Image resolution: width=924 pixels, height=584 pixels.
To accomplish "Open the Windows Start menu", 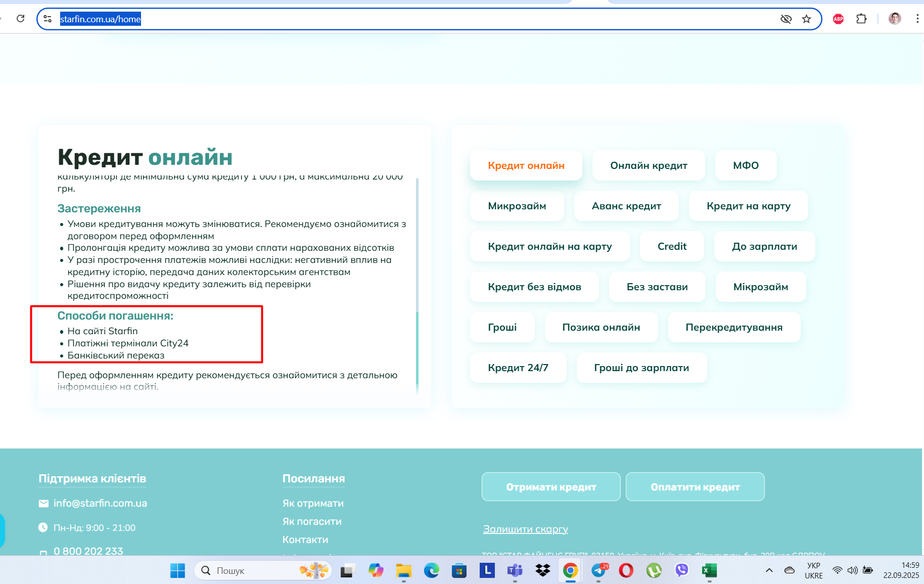I will pos(177,570).
